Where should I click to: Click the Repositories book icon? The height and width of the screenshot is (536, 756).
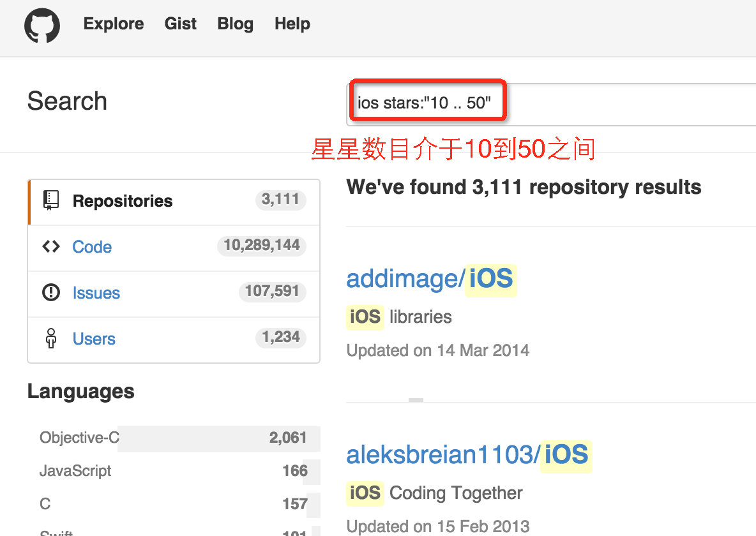pyautogui.click(x=50, y=200)
